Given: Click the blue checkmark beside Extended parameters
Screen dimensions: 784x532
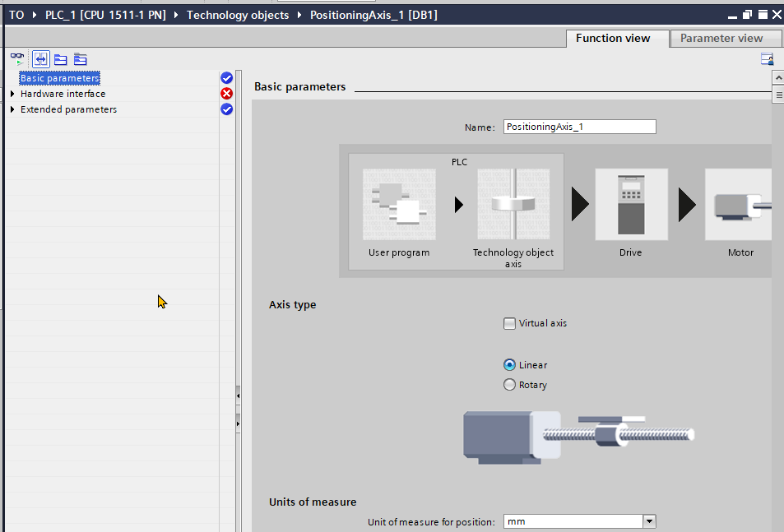Looking at the screenshot, I should (x=226, y=109).
